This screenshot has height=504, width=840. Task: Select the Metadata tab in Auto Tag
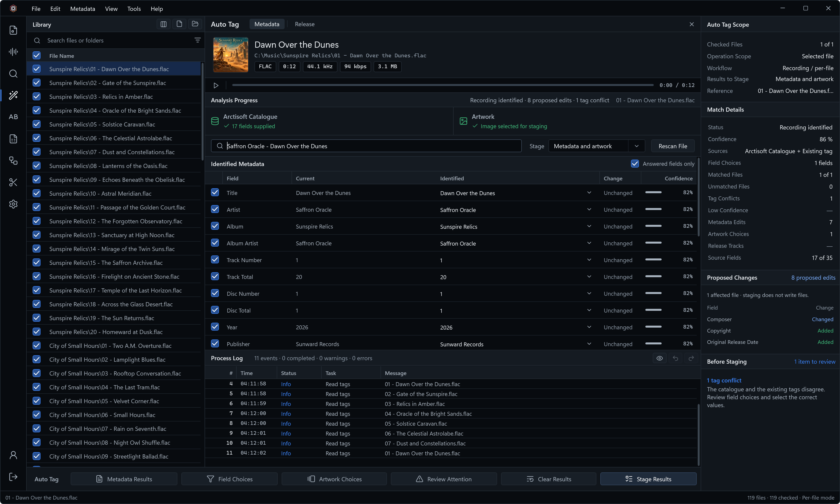pos(267,24)
